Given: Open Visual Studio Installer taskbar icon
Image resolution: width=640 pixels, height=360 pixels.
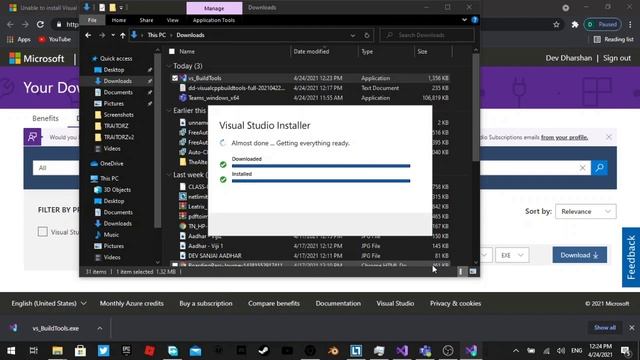Looking at the screenshot, I should (x=471, y=351).
